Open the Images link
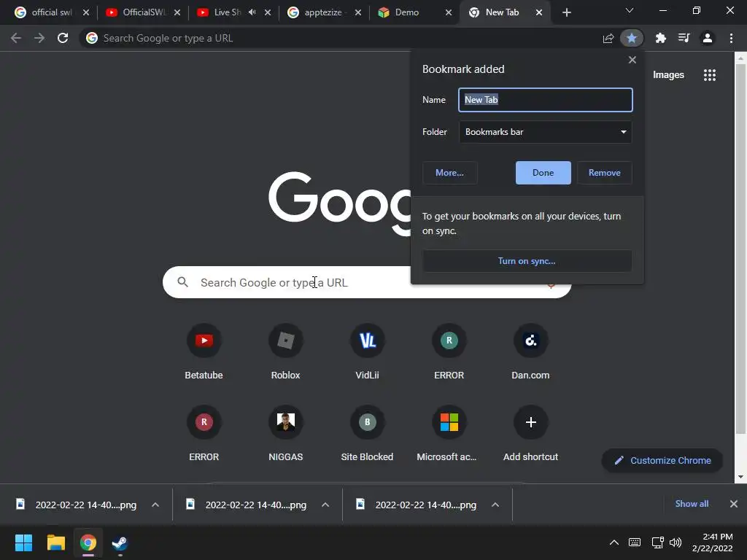This screenshot has height=560, width=747. tap(668, 75)
